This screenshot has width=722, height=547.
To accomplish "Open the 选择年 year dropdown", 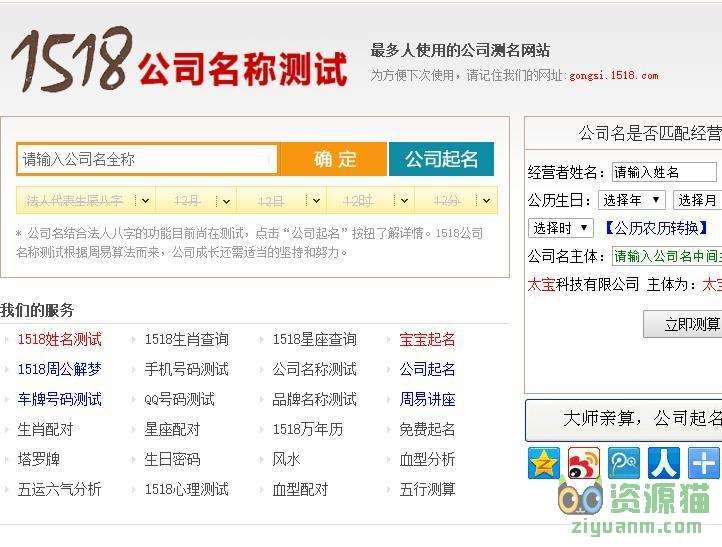I will tap(632, 200).
